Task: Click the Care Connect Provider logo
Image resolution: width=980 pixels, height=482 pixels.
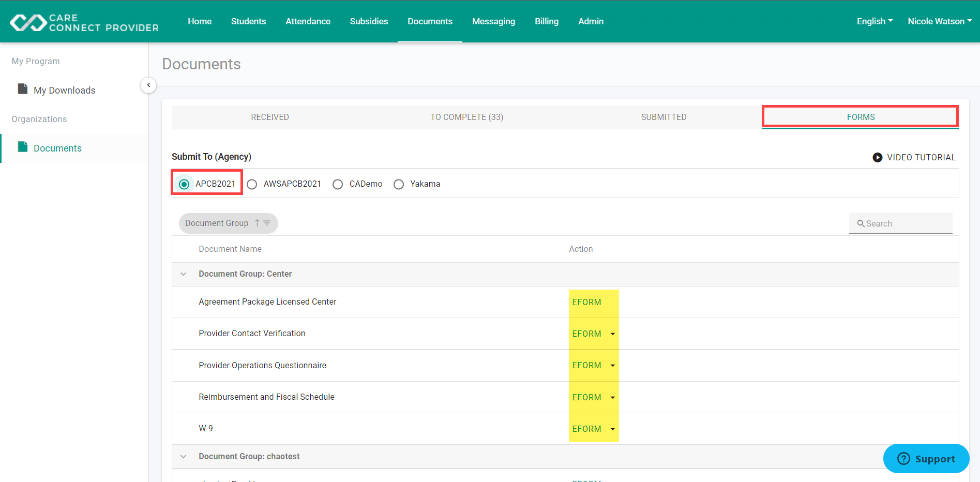Action: point(84,22)
